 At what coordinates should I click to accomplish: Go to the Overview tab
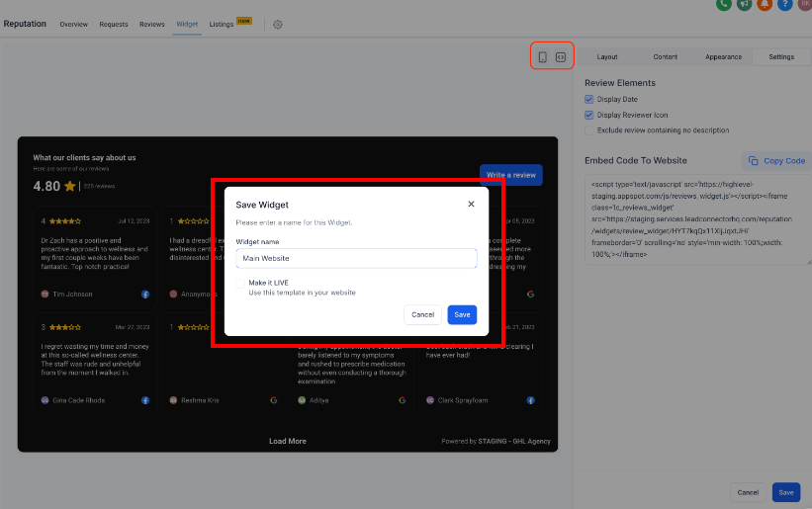[x=73, y=25]
